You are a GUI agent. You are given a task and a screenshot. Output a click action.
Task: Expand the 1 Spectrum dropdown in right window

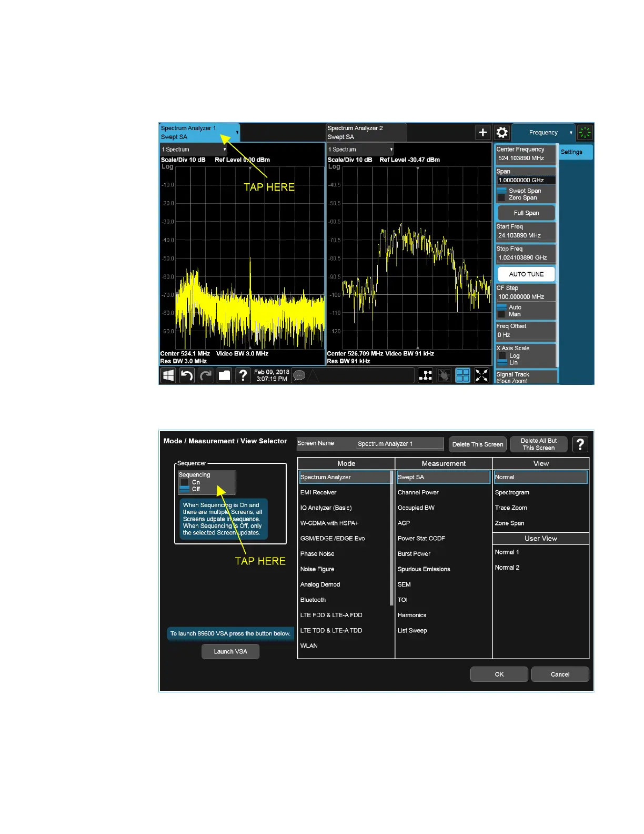click(391, 150)
